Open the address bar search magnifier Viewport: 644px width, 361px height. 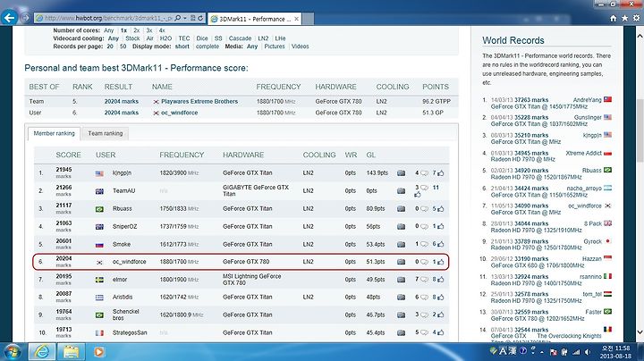pos(178,18)
